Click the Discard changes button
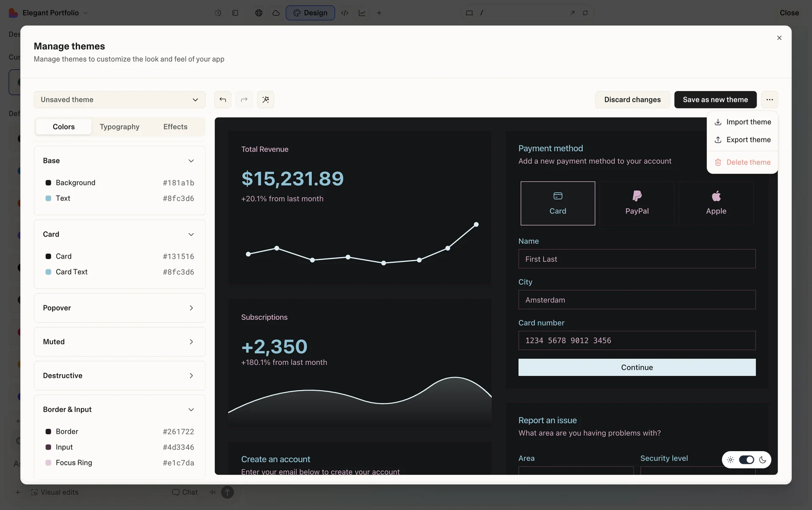812x510 pixels. [632, 99]
